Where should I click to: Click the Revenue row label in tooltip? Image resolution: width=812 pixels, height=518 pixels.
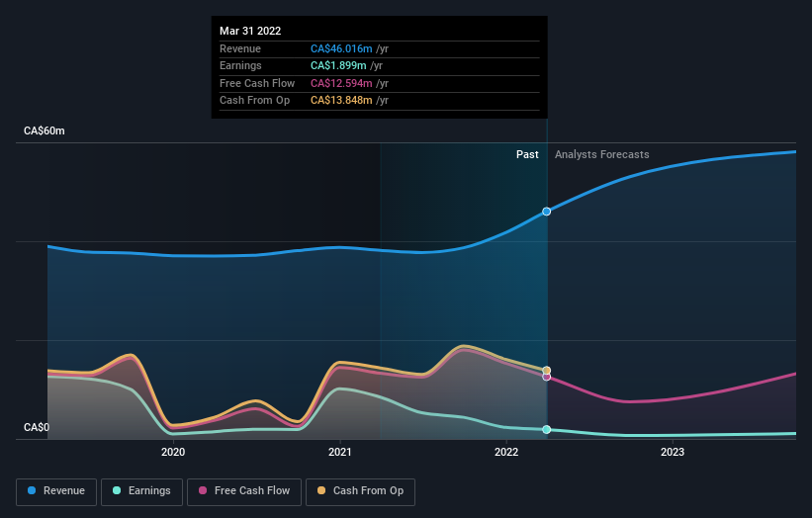(240, 48)
